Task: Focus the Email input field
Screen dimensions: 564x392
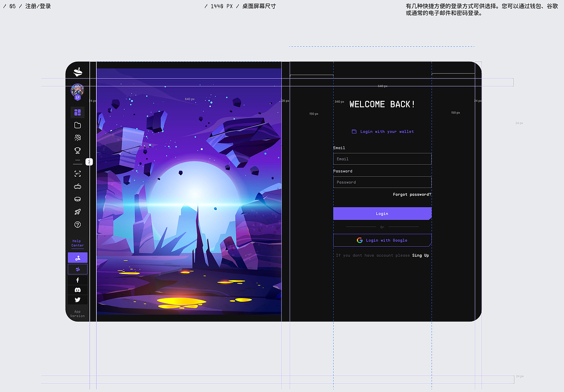Action: tap(382, 159)
